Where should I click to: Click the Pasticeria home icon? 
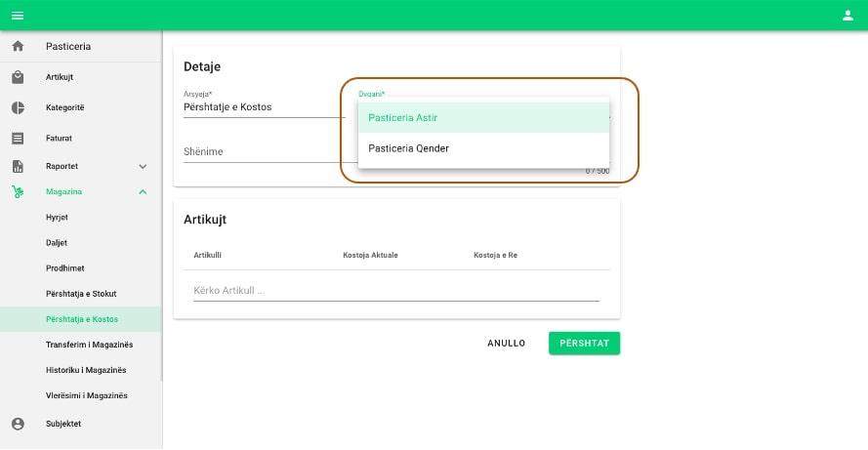18,47
